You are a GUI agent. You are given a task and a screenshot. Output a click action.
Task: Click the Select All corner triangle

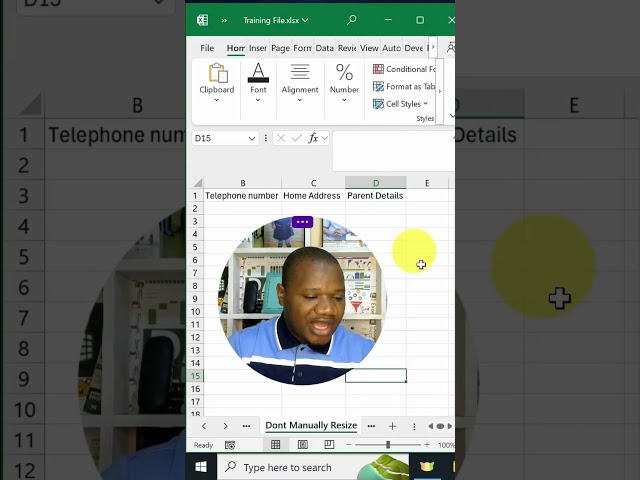click(x=198, y=182)
